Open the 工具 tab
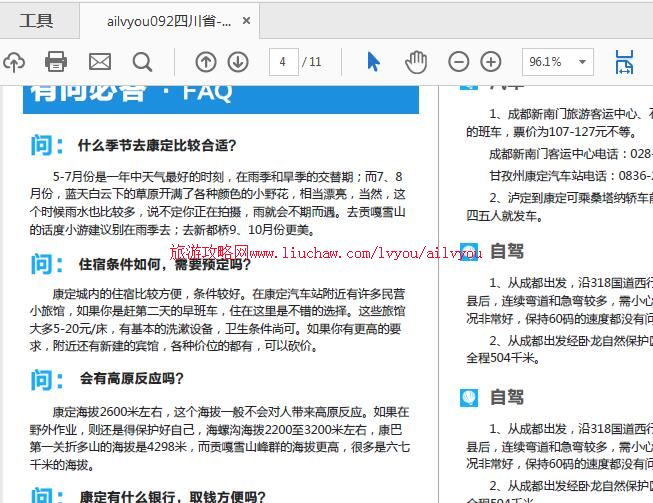The width and height of the screenshot is (653, 503). click(37, 21)
